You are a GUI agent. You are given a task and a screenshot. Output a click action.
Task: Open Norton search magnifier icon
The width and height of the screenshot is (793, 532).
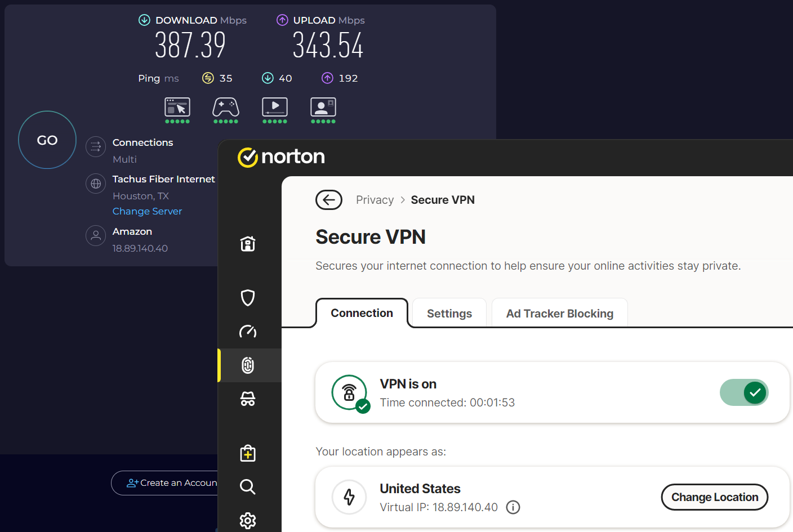click(x=248, y=486)
